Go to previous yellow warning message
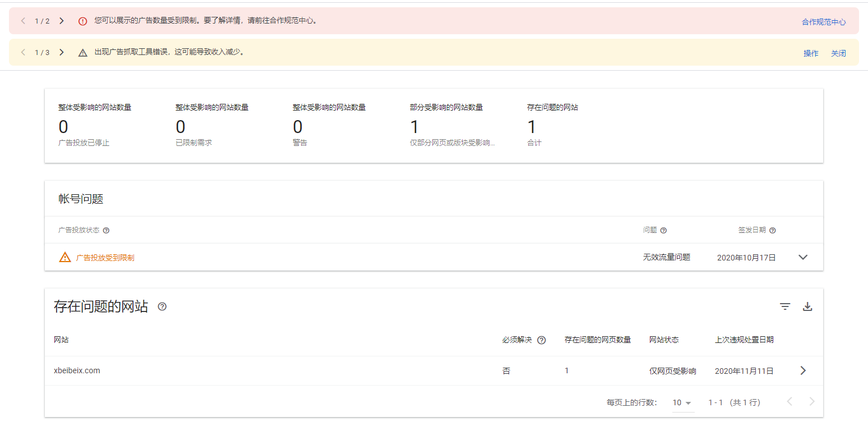868x435 pixels. (23, 52)
